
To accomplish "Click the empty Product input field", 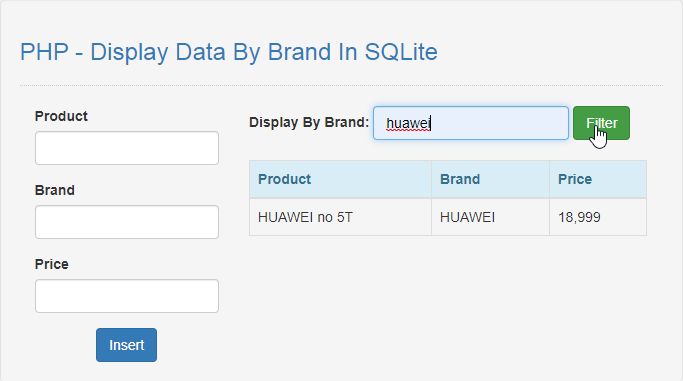I will [x=127, y=148].
